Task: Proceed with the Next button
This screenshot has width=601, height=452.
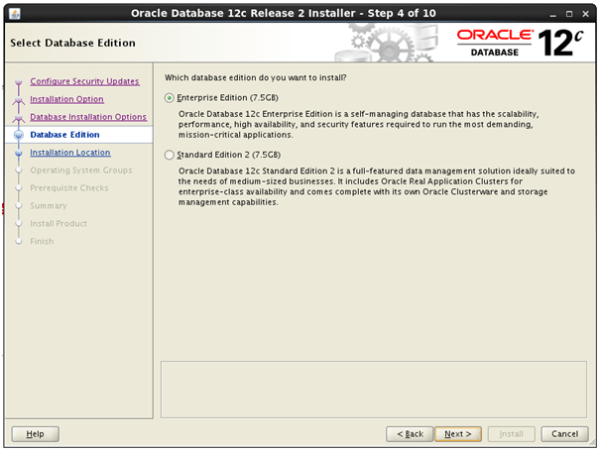Action: pos(458,434)
